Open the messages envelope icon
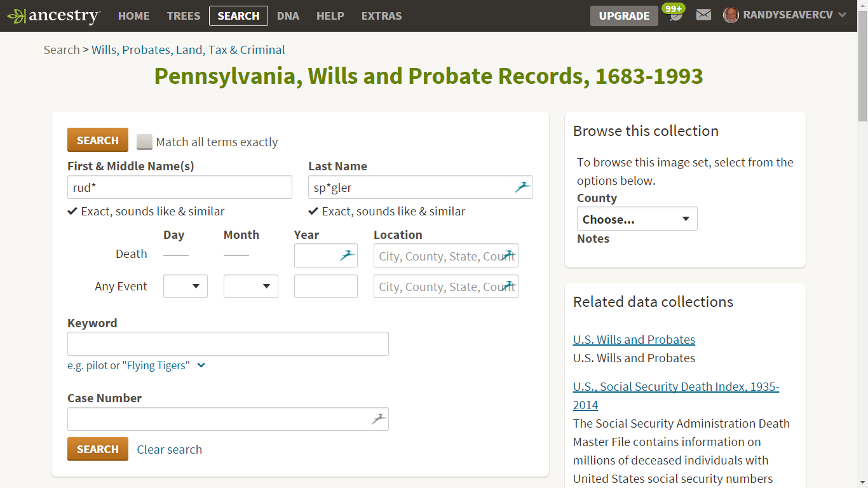This screenshot has width=868, height=488. point(703,14)
